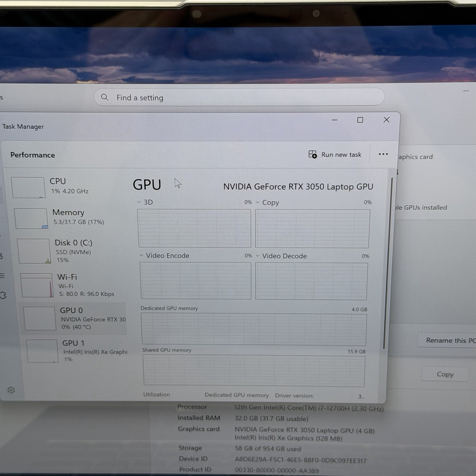
Task: Click the Find a setting search field
Action: coord(239,97)
